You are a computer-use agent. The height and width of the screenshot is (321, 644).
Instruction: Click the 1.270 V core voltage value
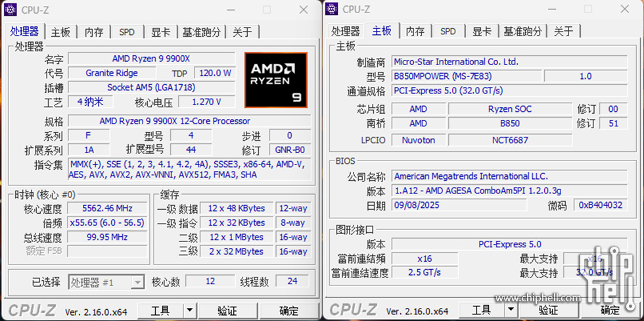[x=206, y=101]
